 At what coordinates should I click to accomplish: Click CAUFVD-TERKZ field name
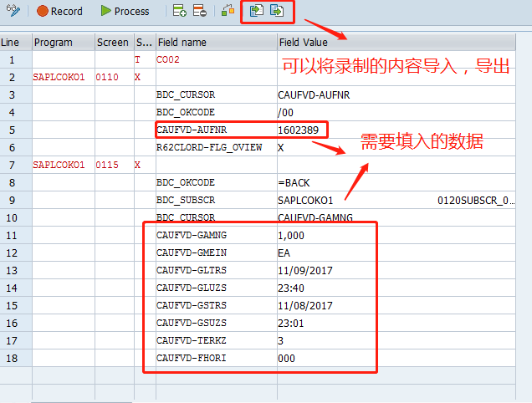pos(192,340)
